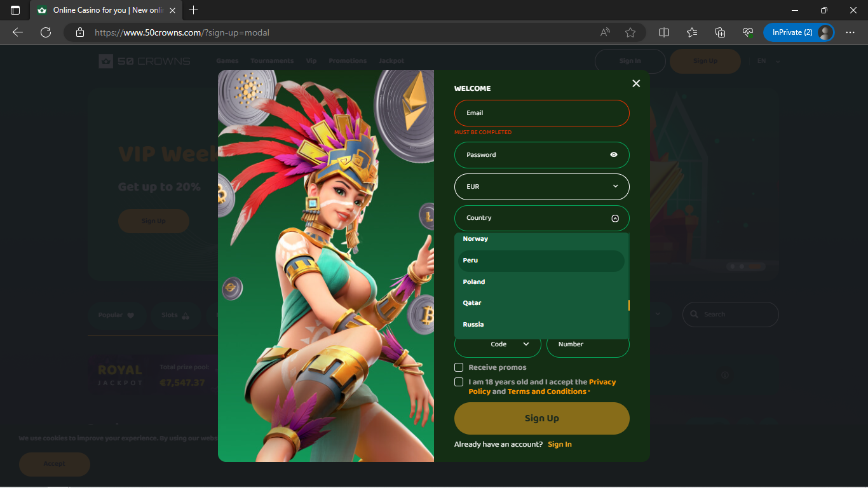This screenshot has height=488, width=868.
Task: Open the Terms and Conditions link
Action: 546,392
